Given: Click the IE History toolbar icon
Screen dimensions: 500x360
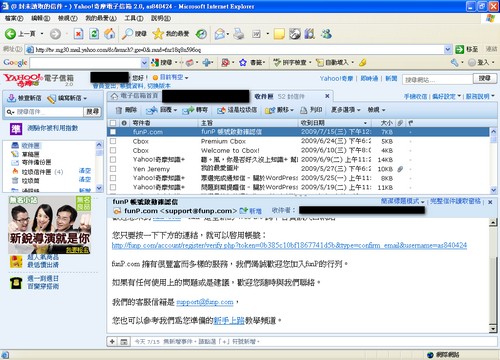Looking at the screenshot, I should coord(201,34).
